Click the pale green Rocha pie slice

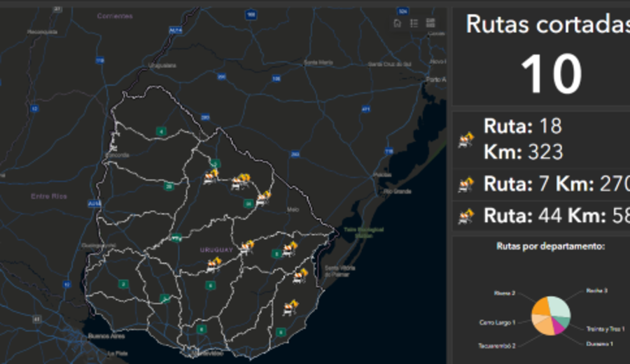coord(560,307)
